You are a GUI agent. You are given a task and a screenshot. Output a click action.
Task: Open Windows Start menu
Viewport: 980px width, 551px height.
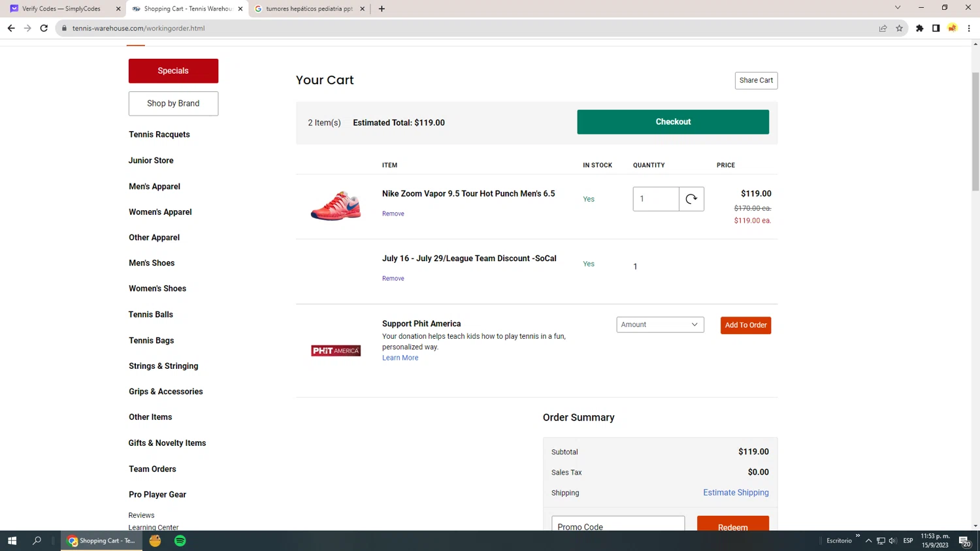(12, 541)
